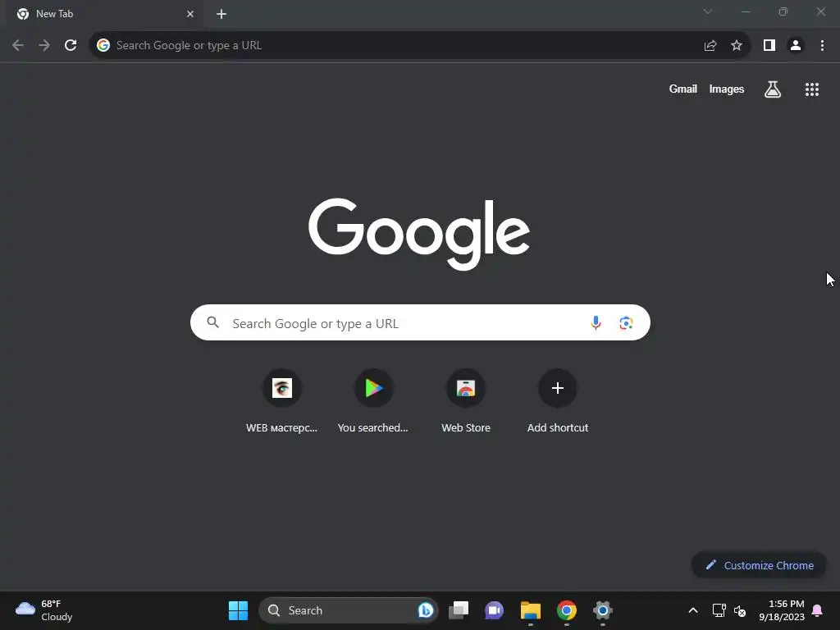Click the taskbar Search field
The height and width of the screenshot is (630, 840).
(x=348, y=610)
